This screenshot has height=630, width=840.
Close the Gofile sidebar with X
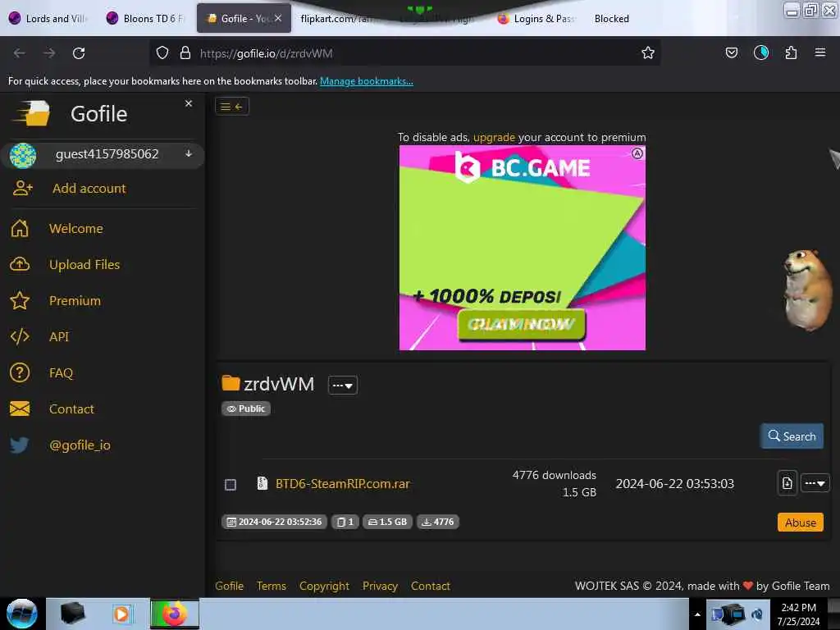(189, 103)
